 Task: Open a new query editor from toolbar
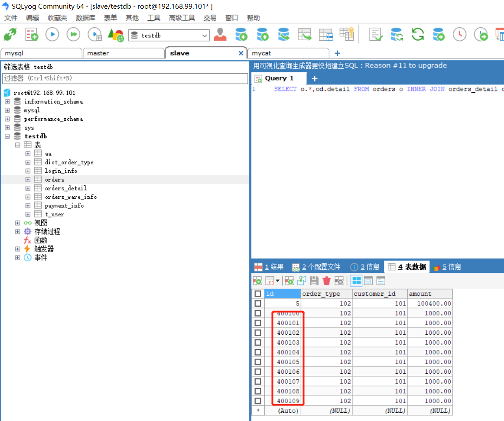point(32,34)
